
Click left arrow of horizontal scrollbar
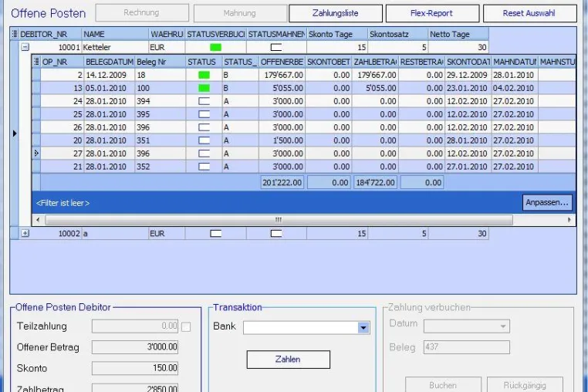[38, 220]
